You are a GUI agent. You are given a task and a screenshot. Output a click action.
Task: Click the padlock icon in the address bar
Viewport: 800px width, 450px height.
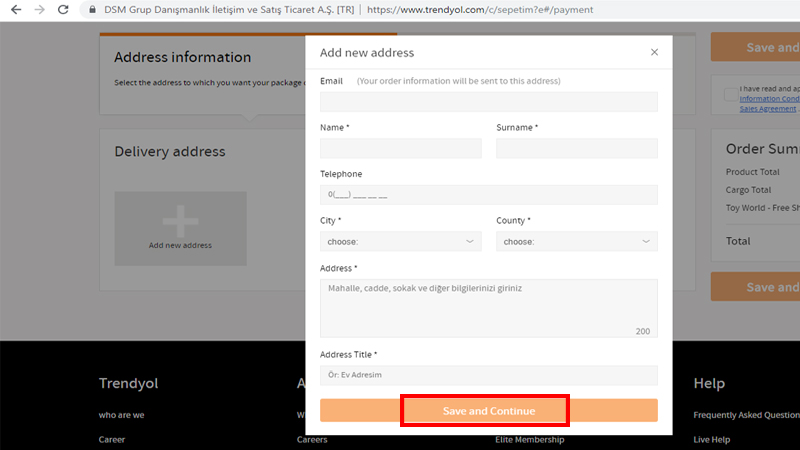(x=92, y=10)
